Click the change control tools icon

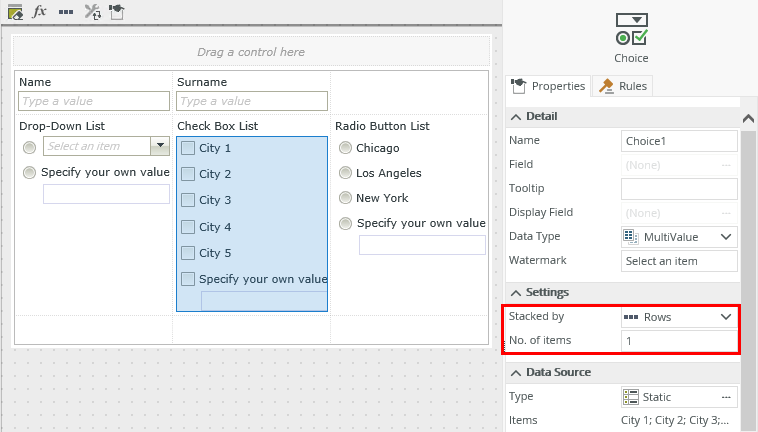[x=92, y=11]
